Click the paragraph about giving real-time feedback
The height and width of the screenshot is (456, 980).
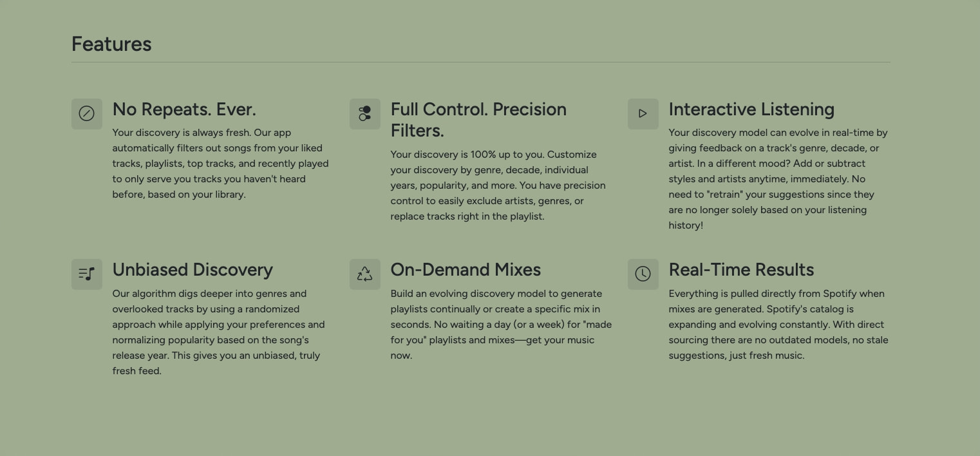[778, 179]
